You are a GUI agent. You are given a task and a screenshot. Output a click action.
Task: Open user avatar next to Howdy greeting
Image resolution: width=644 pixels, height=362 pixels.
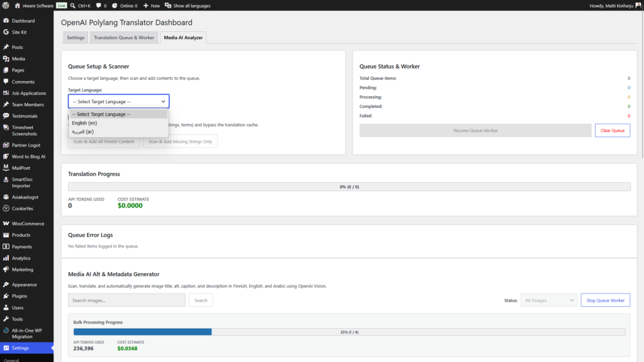[638, 5]
